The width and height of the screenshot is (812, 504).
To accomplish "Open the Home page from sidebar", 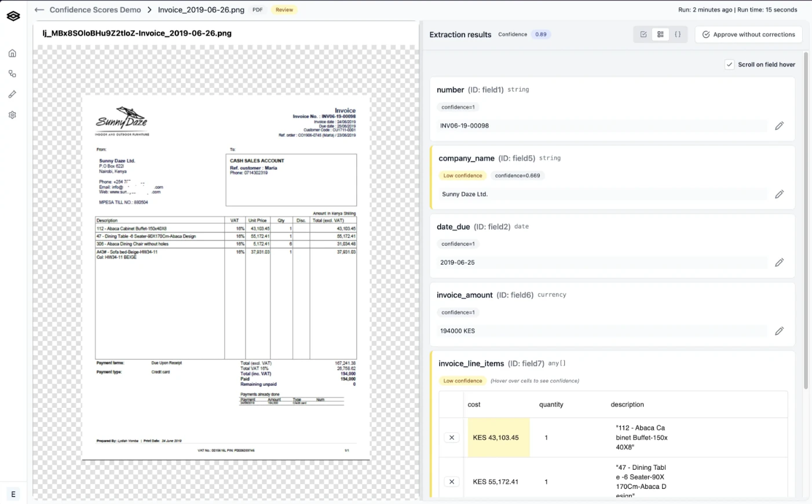I will coord(12,53).
